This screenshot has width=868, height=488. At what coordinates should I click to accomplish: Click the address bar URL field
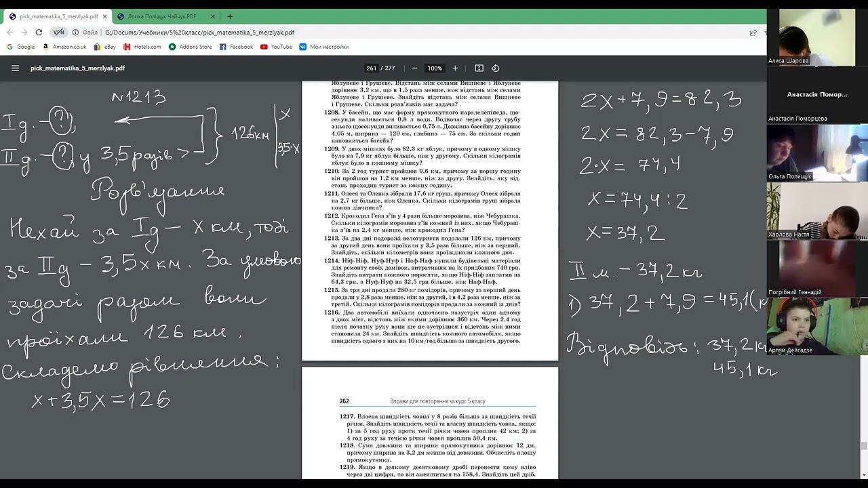(x=407, y=32)
